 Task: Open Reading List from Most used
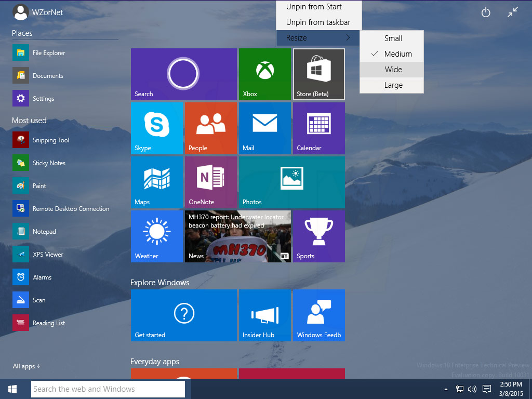[x=39, y=323]
